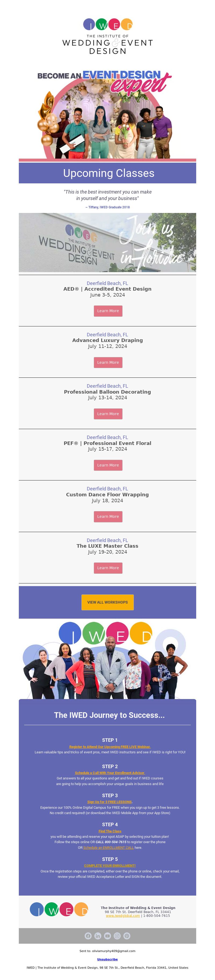Open the Register for FREE LIVE Webinar link
The width and height of the screenshot is (215, 980).
[110, 747]
